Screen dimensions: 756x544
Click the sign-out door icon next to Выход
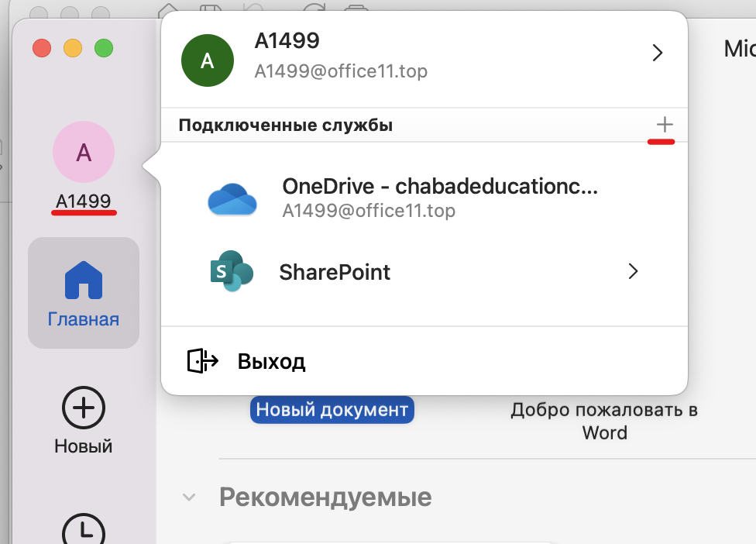(x=201, y=360)
